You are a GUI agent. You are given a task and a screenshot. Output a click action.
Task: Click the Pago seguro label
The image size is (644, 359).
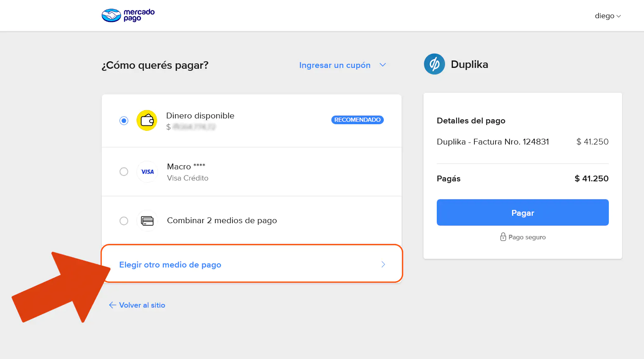point(527,237)
